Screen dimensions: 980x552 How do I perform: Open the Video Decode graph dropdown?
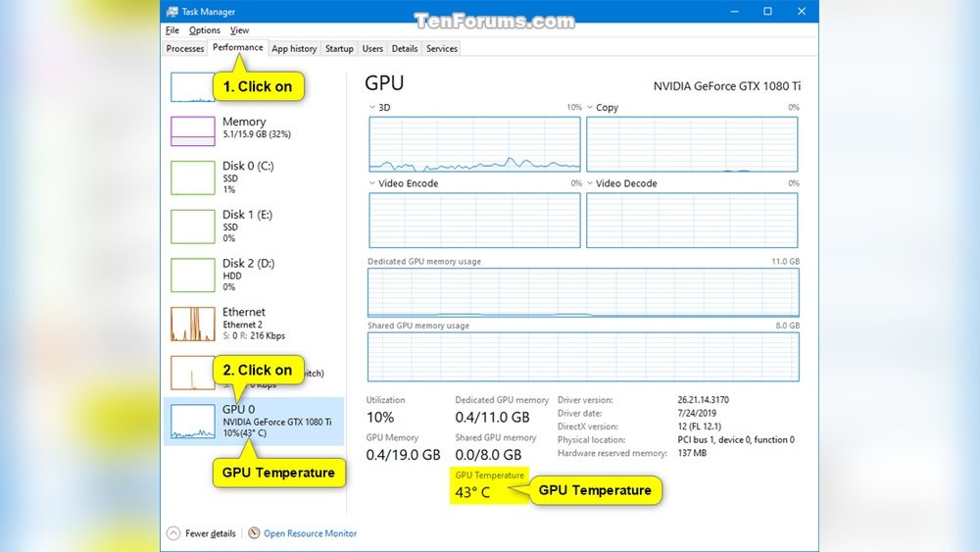click(591, 183)
